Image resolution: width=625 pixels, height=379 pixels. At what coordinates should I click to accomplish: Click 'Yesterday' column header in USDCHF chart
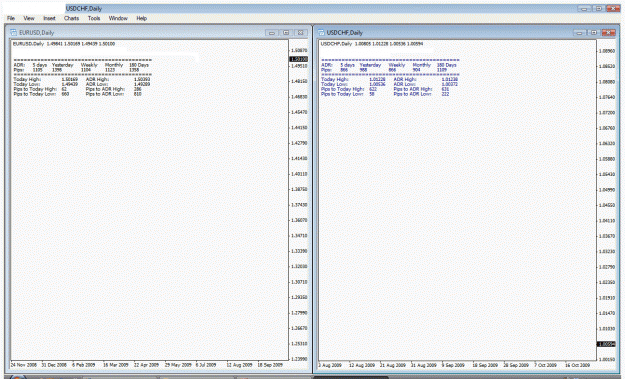click(x=370, y=65)
